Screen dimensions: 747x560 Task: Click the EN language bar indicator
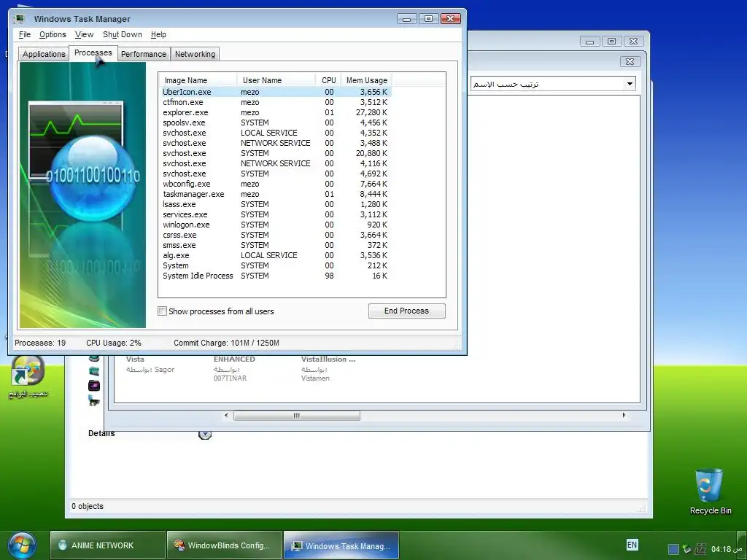632,545
